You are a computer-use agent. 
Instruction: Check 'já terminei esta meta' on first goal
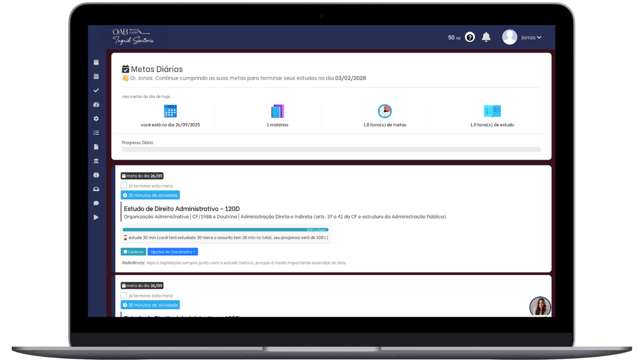[x=124, y=186]
